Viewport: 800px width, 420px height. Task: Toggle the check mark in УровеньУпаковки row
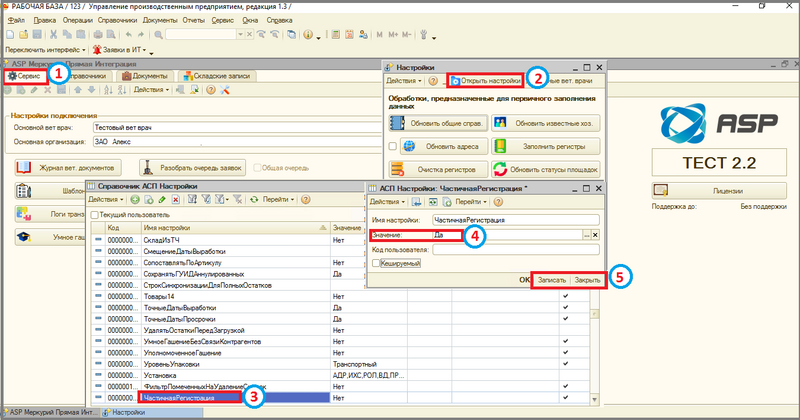(x=565, y=364)
